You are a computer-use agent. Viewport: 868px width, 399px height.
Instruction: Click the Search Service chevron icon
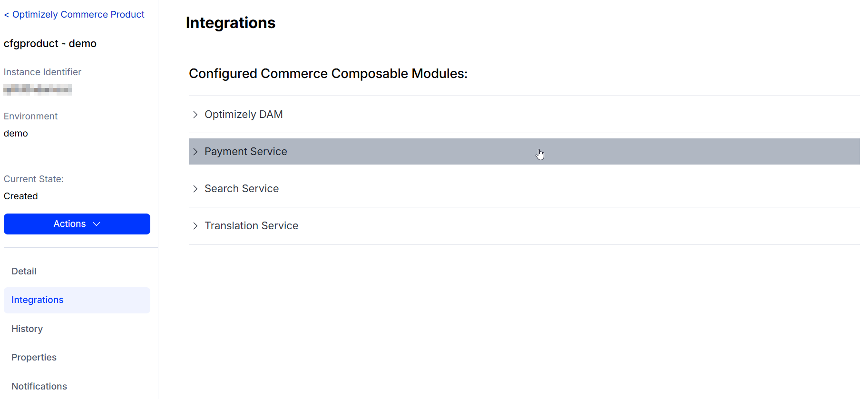pos(195,188)
